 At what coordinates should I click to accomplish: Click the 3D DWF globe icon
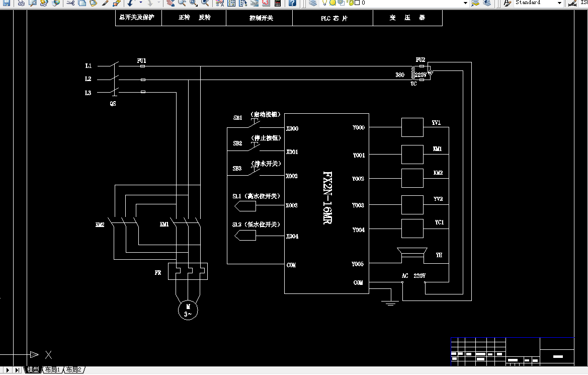click(56, 3)
